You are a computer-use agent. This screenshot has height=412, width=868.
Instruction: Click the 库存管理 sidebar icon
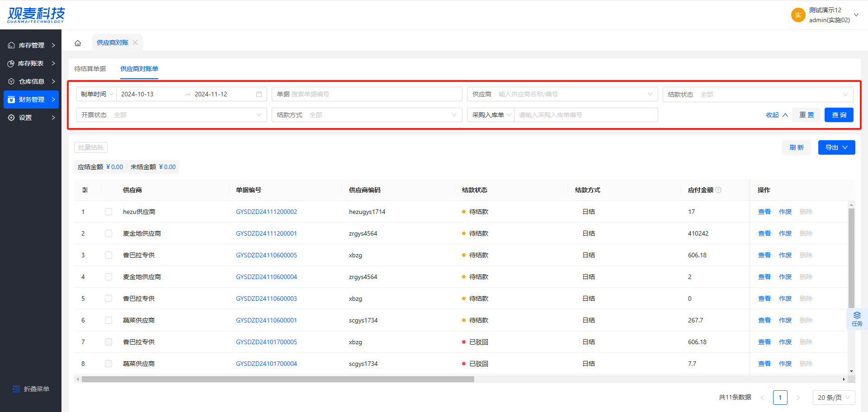click(11, 45)
